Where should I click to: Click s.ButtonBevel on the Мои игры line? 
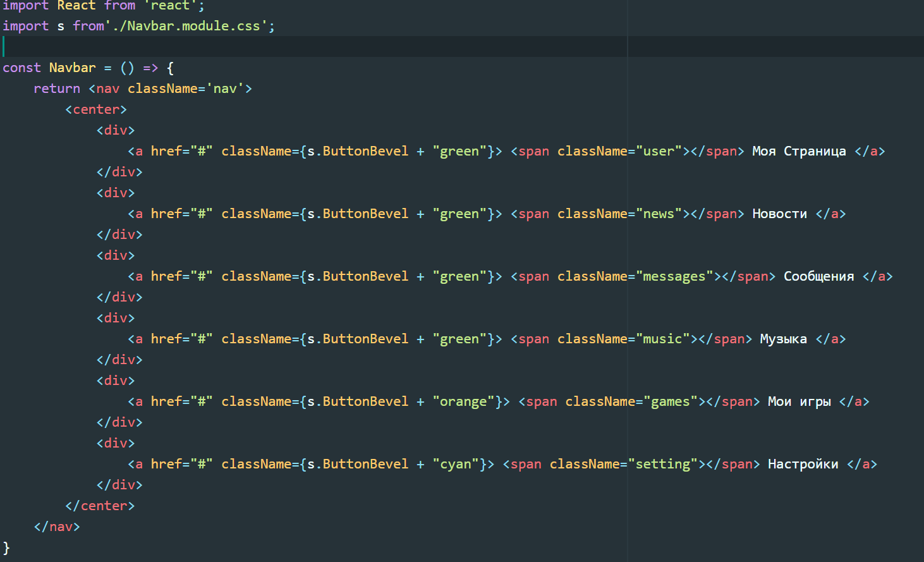358,401
